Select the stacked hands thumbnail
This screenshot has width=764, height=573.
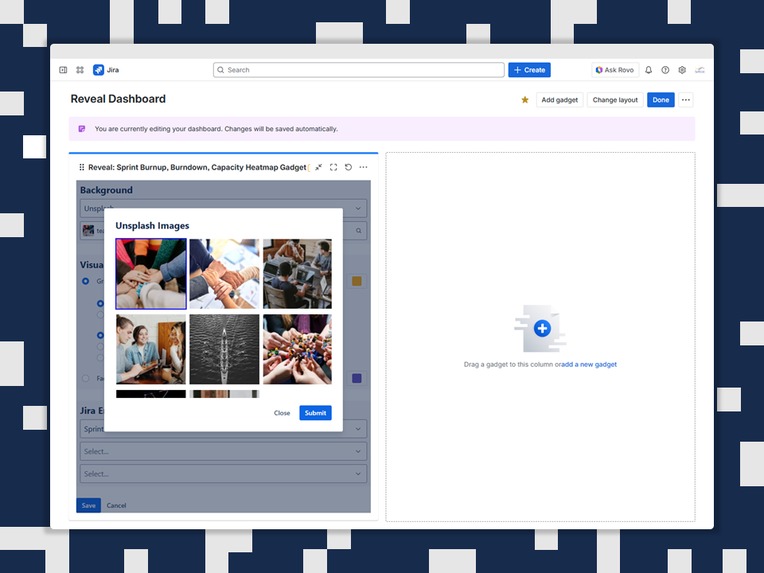(x=151, y=274)
